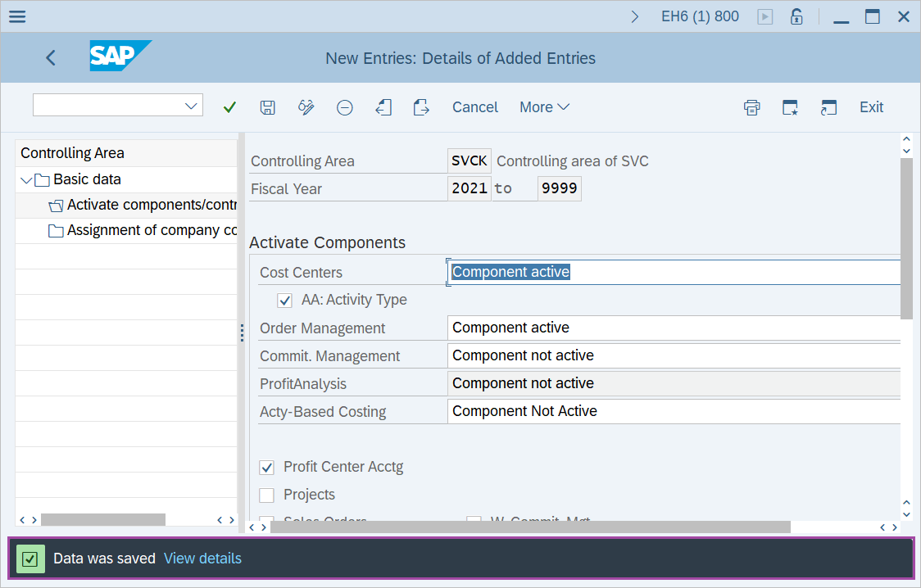Click the Print icon in toolbar
Image resolution: width=921 pixels, height=588 pixels.
coord(751,107)
